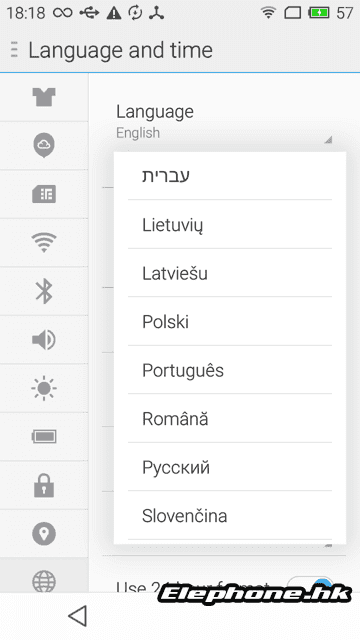
Task: Open the brightness display settings icon
Action: tap(44, 388)
